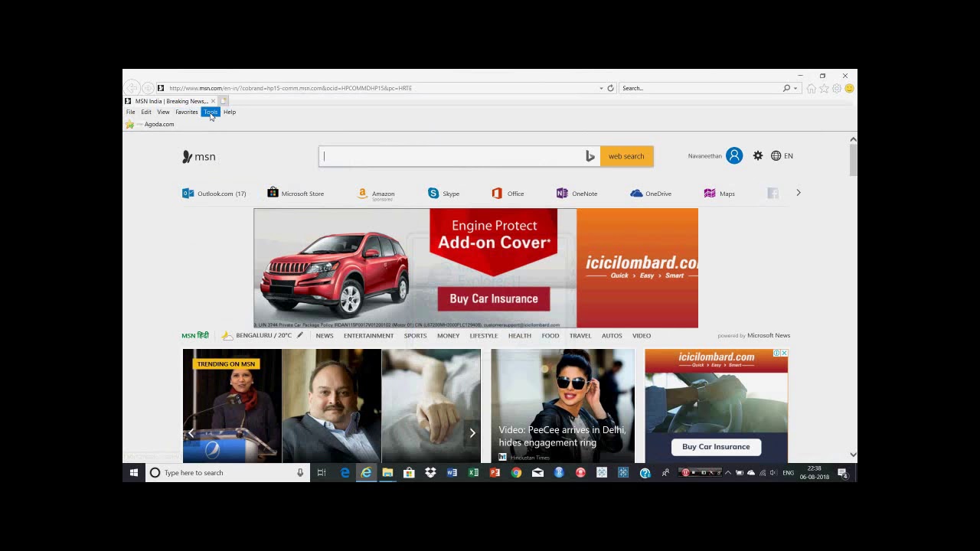The width and height of the screenshot is (980, 551).
Task: Open the Edit menu
Action: pyautogui.click(x=146, y=112)
